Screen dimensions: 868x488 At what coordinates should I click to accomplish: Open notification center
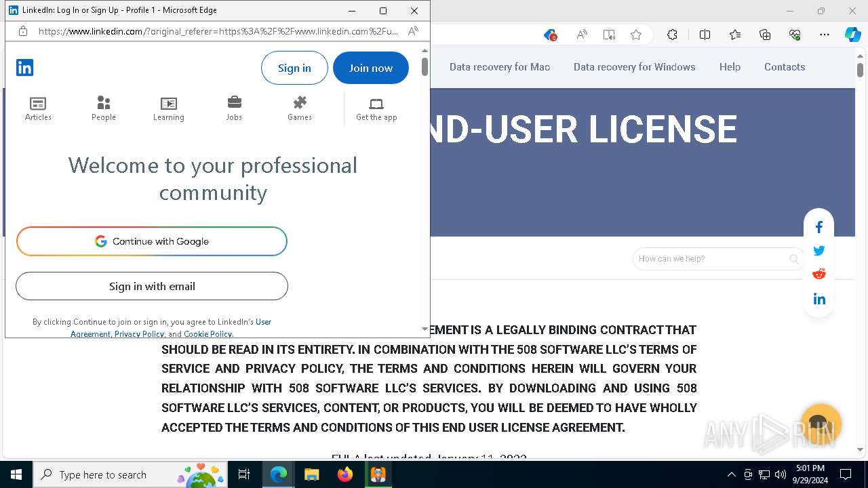pos(846,474)
